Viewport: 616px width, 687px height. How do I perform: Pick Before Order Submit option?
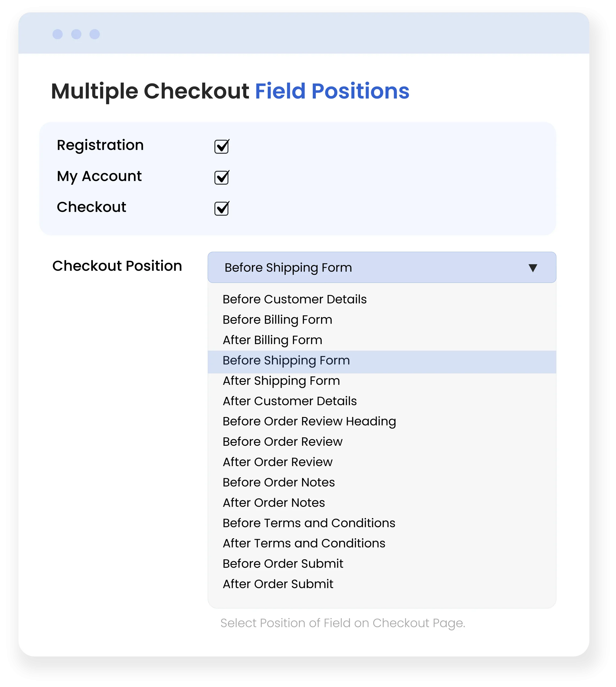(282, 564)
